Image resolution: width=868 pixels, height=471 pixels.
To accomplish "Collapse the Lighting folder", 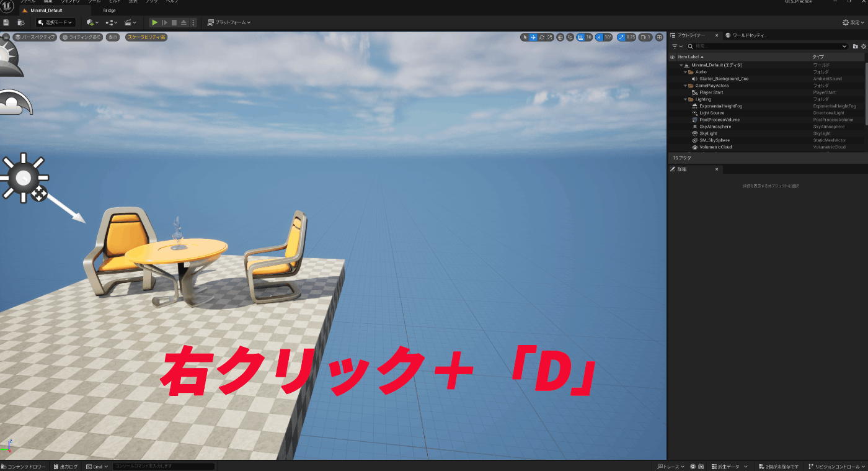I will 685,99.
